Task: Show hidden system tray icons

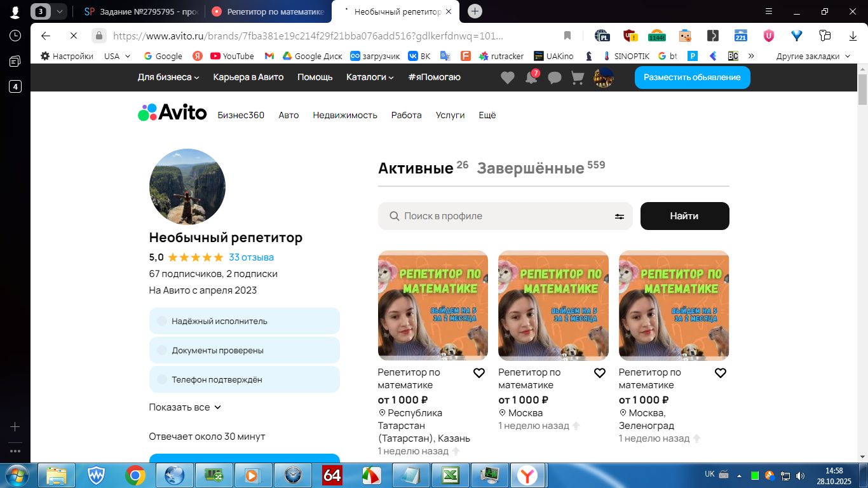Action: [x=739, y=475]
